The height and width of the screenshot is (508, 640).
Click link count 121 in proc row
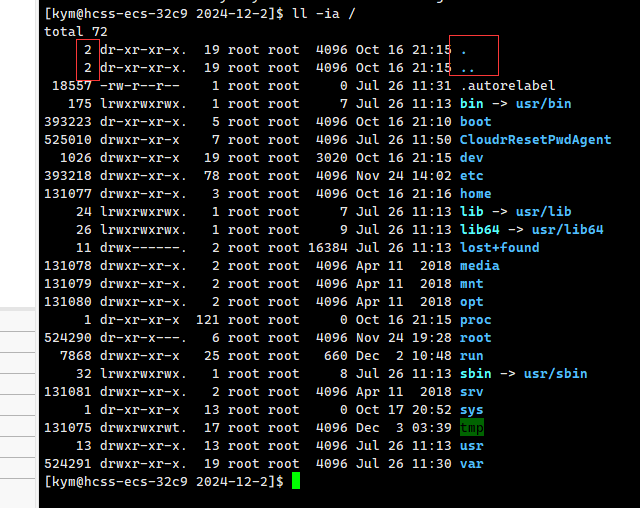click(208, 319)
